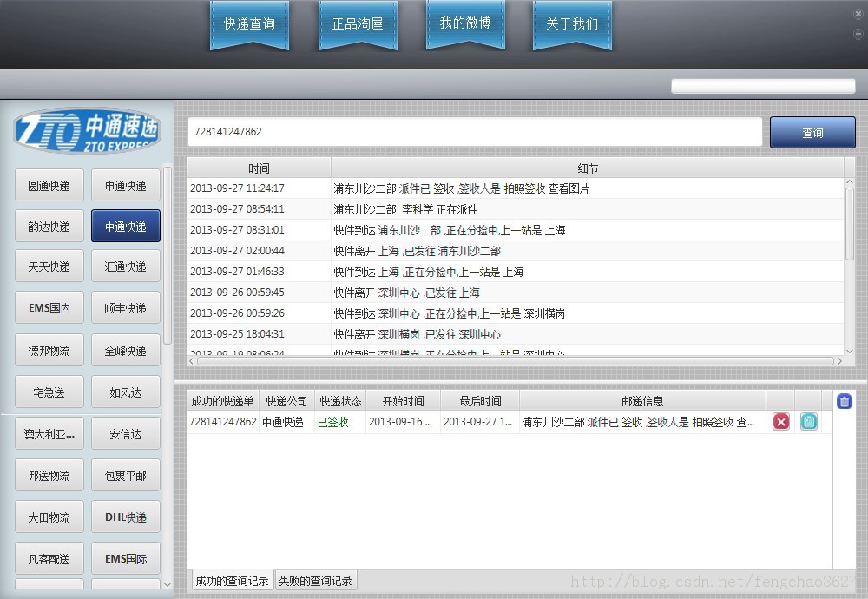Switch to 失败的查询记录 tab
This screenshot has height=599, width=868.
coord(316,580)
